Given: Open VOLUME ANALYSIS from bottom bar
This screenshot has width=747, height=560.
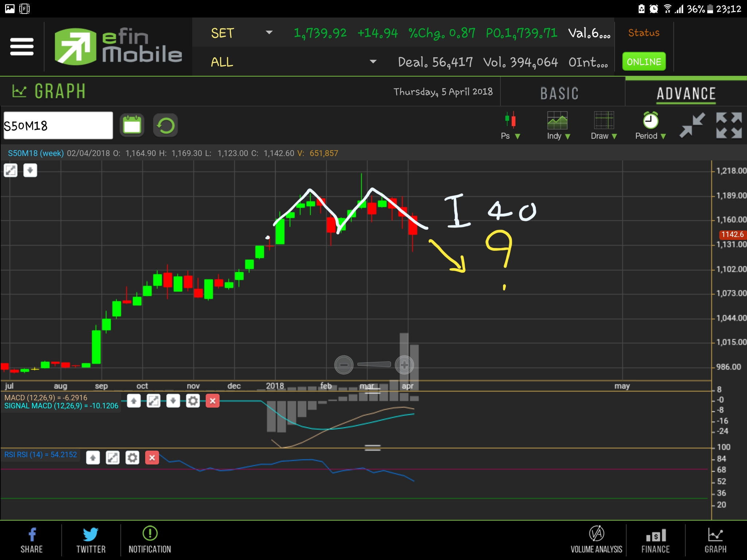Looking at the screenshot, I should pos(596,540).
